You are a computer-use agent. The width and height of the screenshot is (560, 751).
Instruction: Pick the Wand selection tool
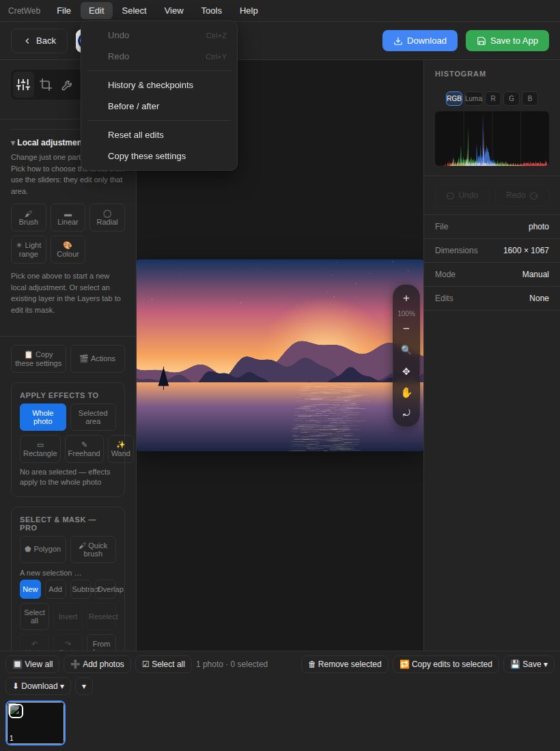coord(121,449)
